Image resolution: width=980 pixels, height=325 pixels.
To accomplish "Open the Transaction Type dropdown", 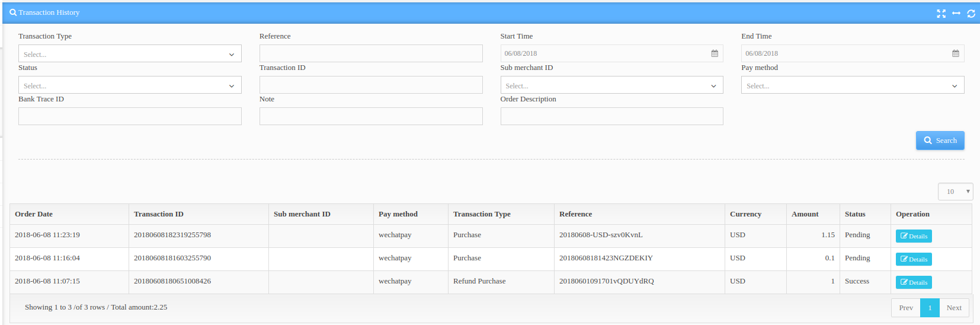I will 130,54.
